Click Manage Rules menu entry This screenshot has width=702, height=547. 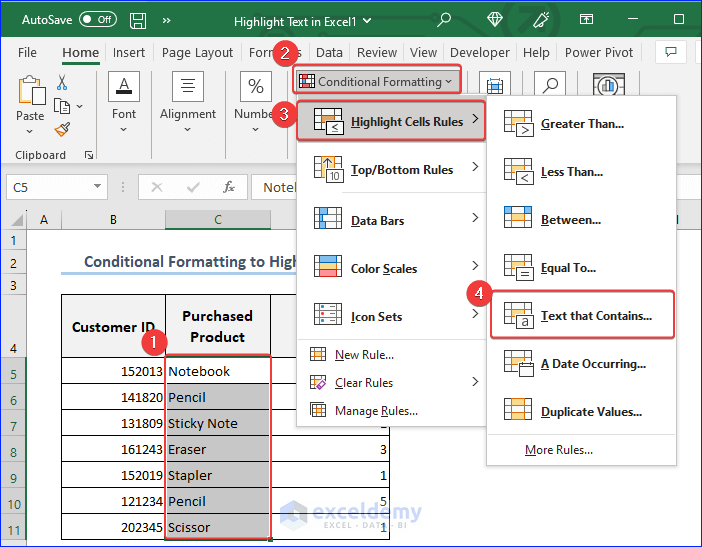click(375, 410)
